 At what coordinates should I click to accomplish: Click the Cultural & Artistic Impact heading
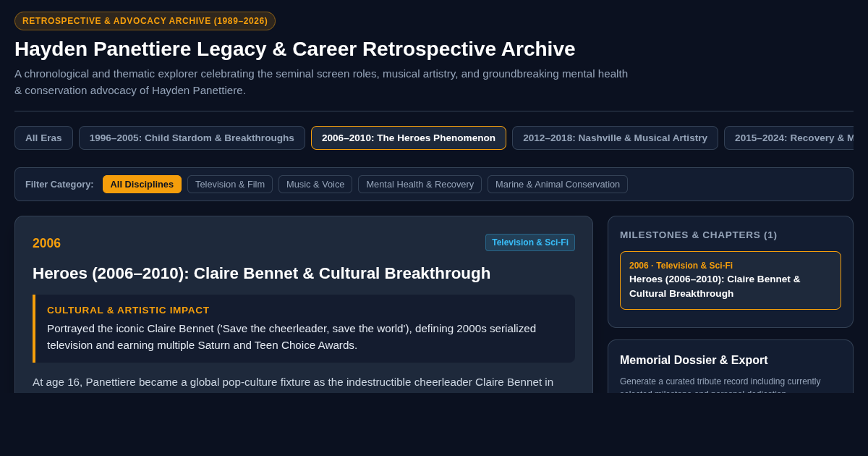coord(128,310)
